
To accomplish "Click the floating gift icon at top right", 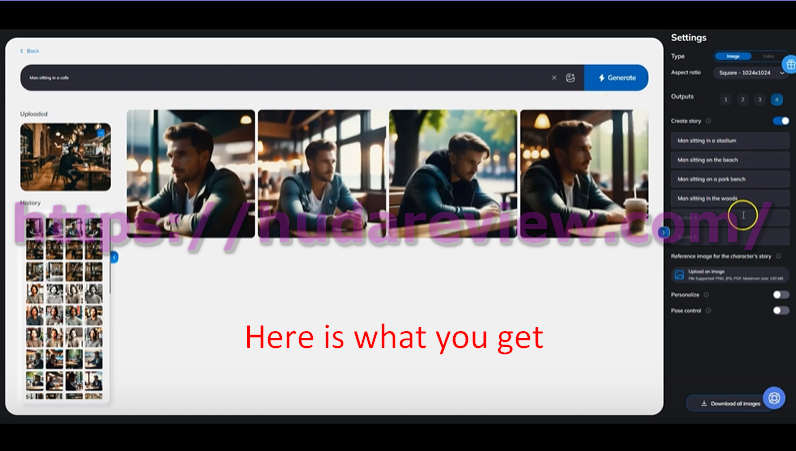I will click(x=788, y=64).
